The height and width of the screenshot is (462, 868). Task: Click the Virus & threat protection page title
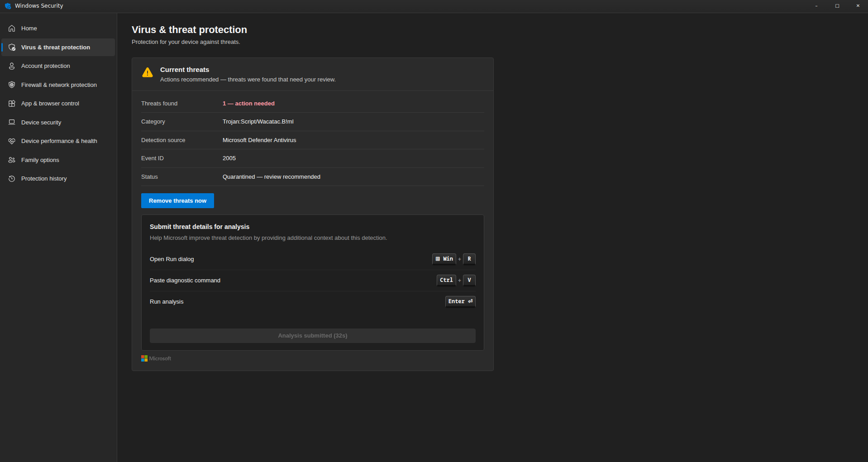189,30
